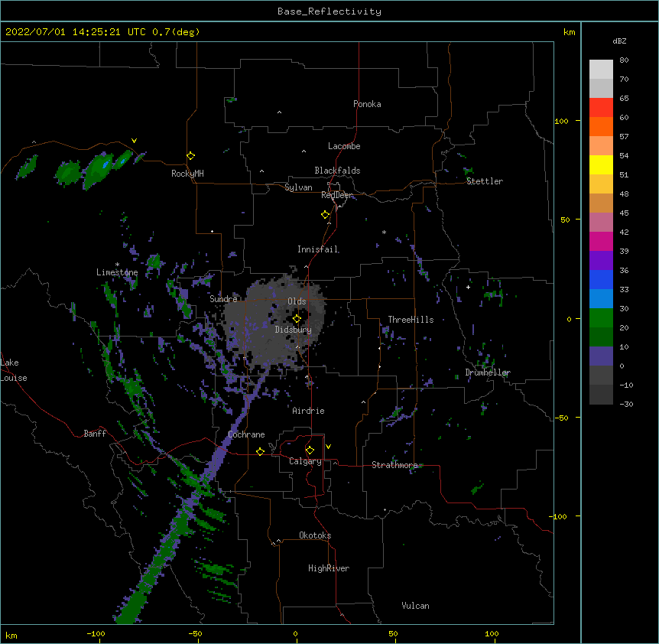Click the yellow marker south of RedDeer
659x644 pixels.
(326, 215)
